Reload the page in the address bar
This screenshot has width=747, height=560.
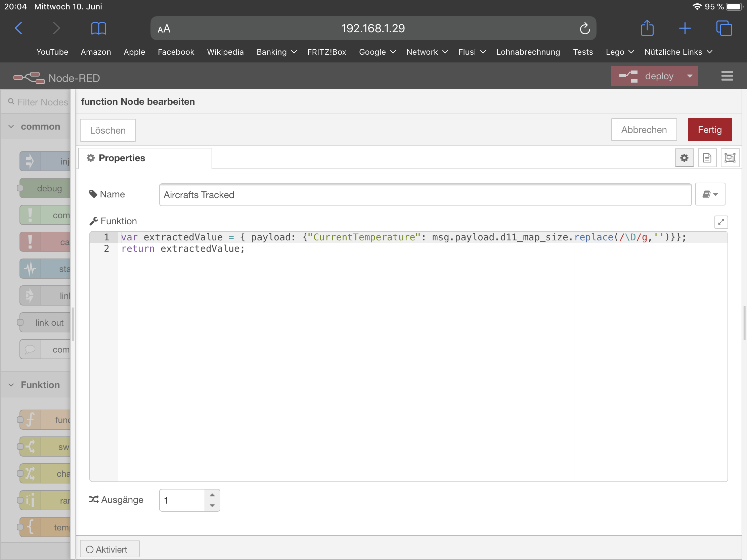(x=584, y=29)
